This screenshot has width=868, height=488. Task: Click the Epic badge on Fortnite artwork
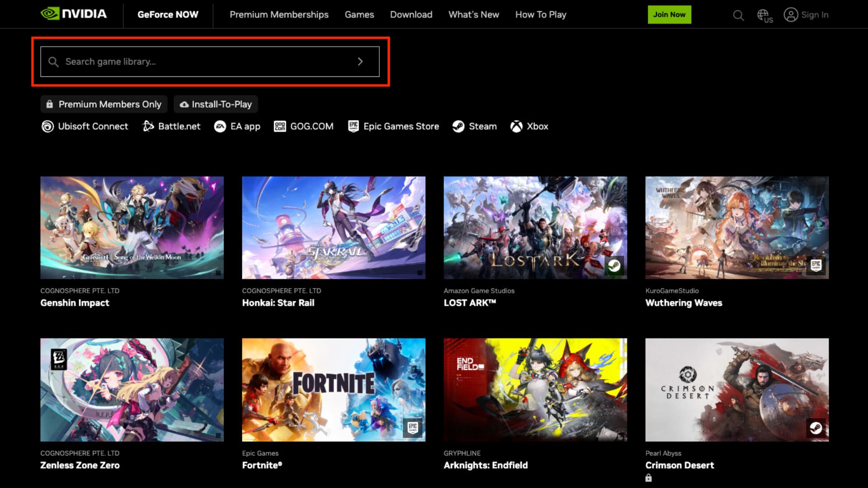[413, 428]
